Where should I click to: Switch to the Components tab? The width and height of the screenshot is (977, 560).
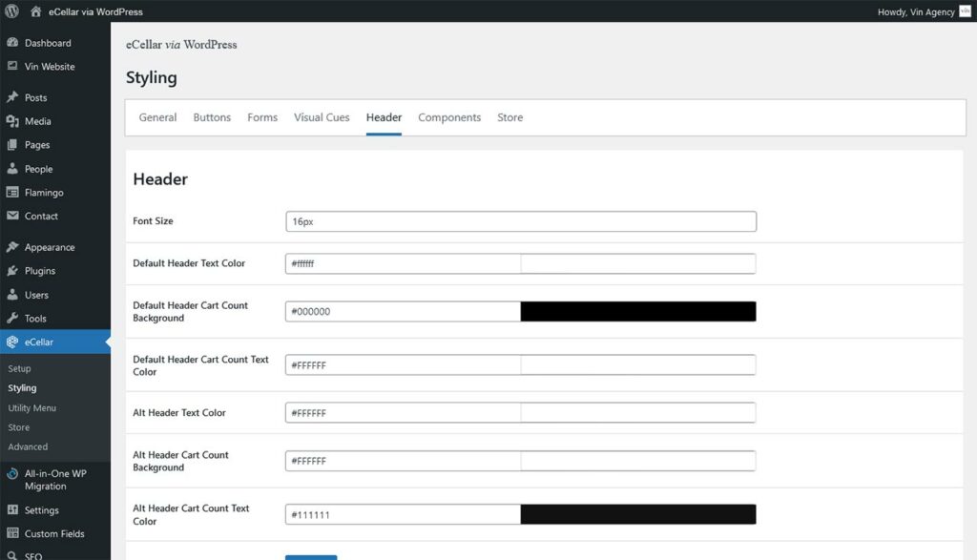(448, 116)
